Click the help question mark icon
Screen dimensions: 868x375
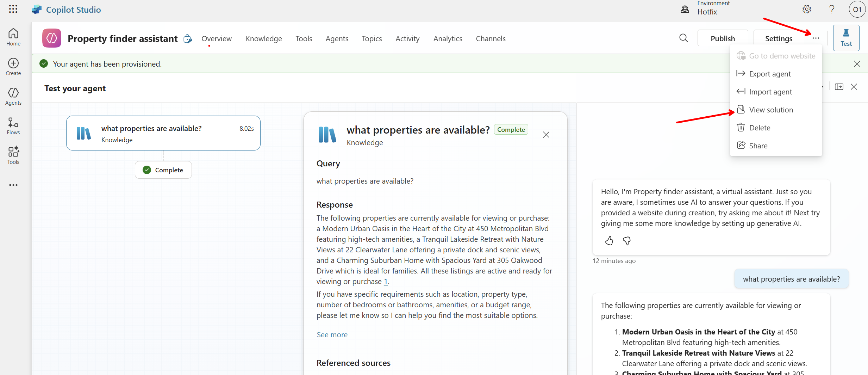[831, 10]
